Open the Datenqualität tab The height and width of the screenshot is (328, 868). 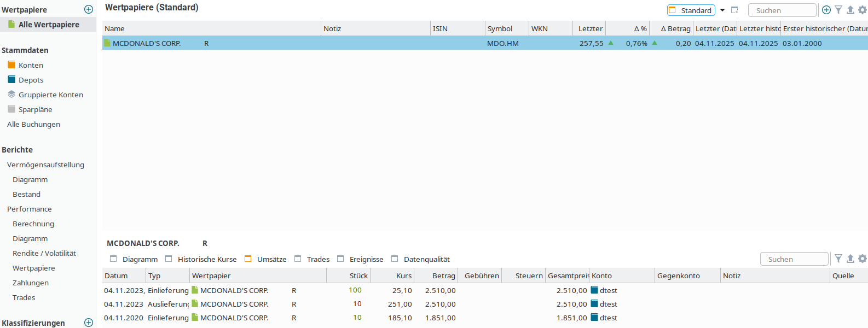click(426, 259)
